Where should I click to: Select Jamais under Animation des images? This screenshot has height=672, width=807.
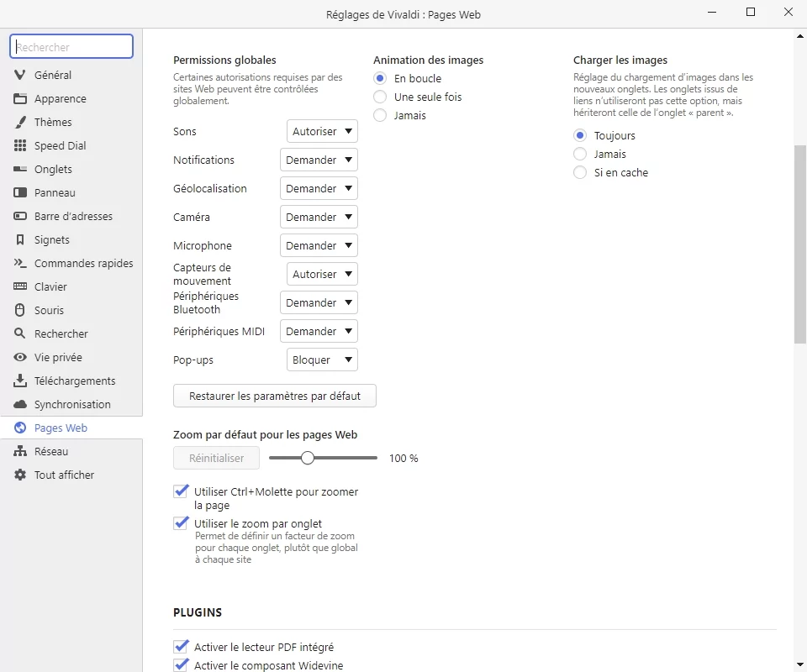pos(380,116)
